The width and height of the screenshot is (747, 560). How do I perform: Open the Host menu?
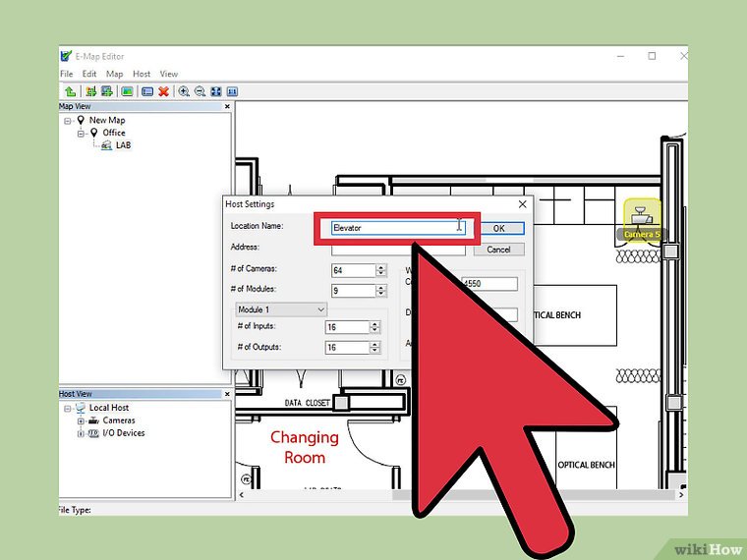(x=142, y=74)
